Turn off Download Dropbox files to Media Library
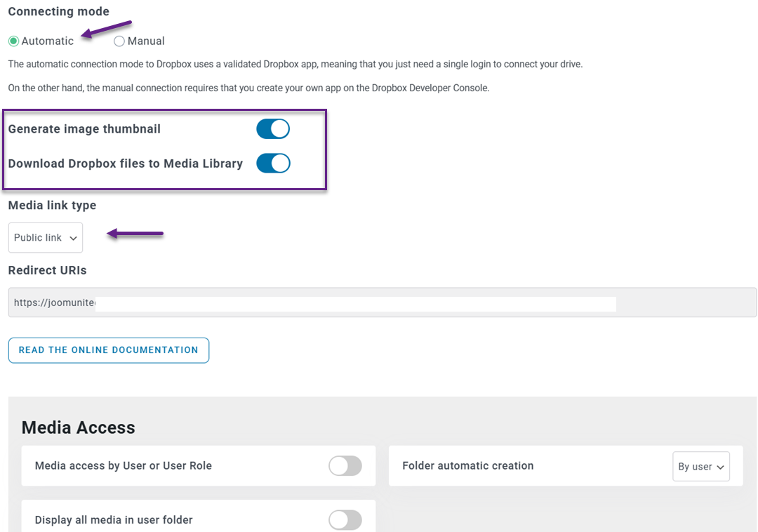758x532 pixels. 273,163
